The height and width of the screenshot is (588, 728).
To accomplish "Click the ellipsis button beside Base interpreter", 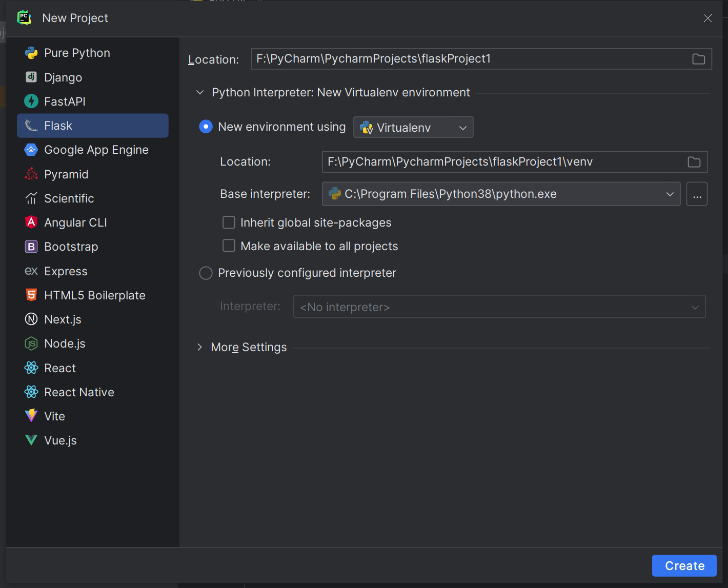I will click(x=697, y=194).
